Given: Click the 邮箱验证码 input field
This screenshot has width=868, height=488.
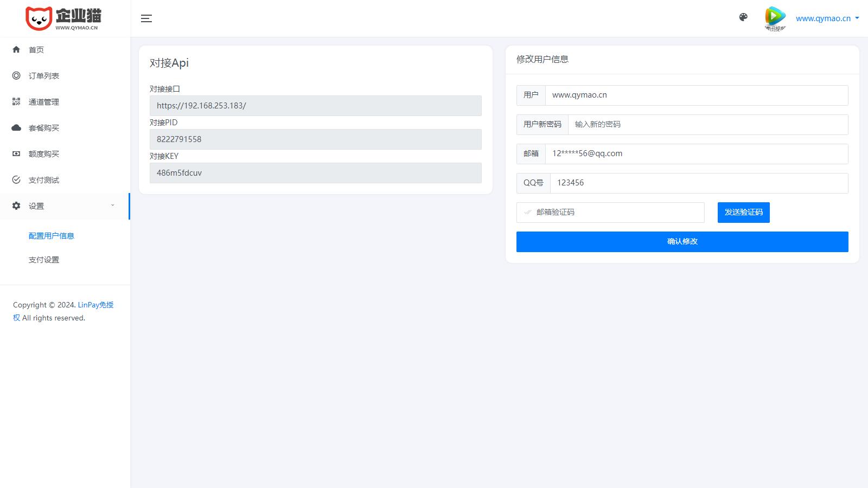Looking at the screenshot, I should [617, 213].
